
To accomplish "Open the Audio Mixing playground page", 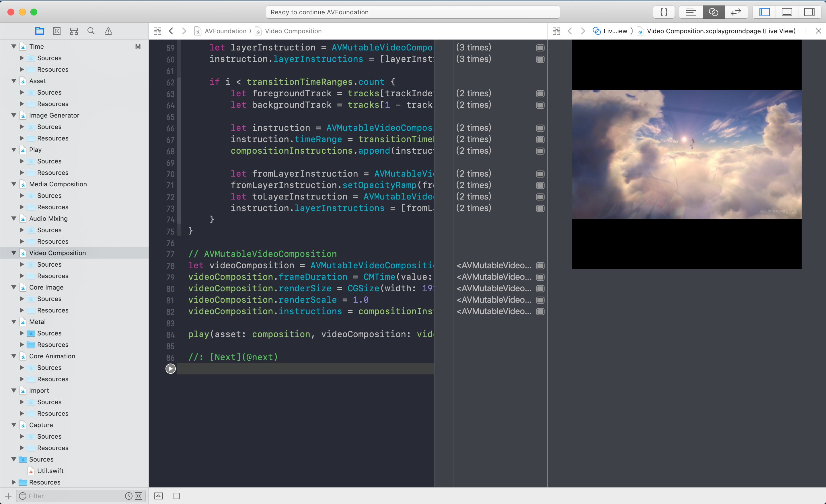I will [x=48, y=218].
